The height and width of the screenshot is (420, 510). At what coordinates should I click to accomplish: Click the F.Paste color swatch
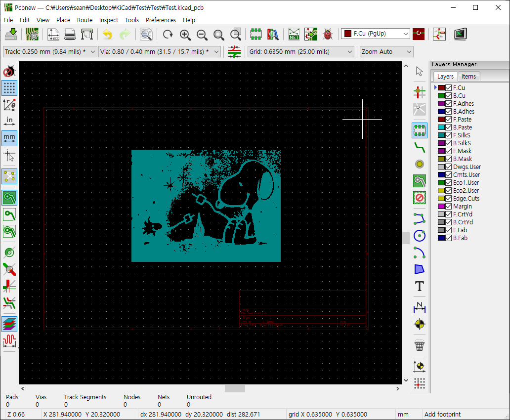point(441,120)
